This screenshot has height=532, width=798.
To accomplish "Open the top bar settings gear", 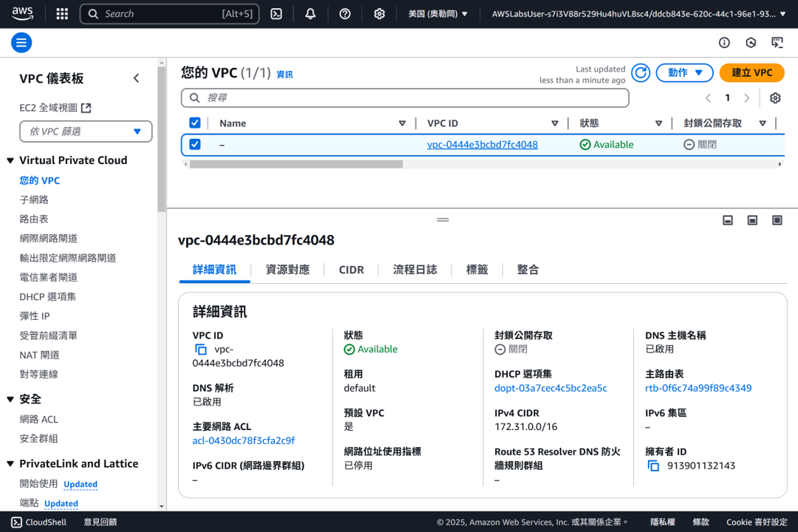I will (379, 14).
